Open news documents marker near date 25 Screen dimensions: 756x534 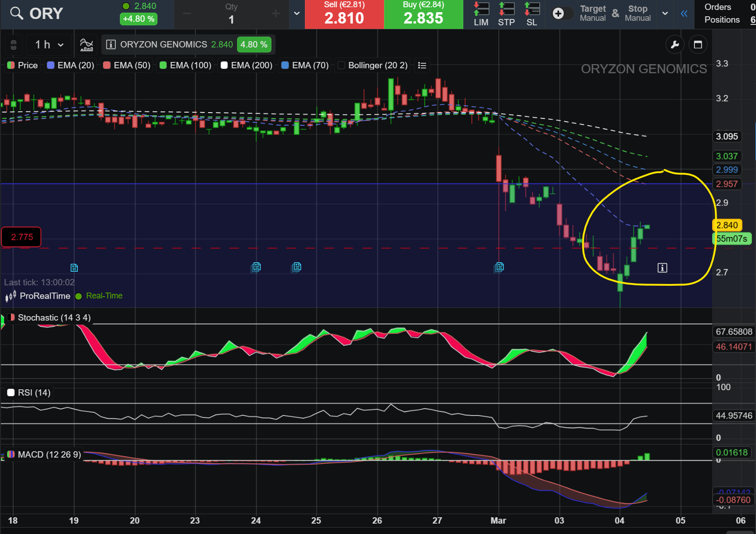296,267
